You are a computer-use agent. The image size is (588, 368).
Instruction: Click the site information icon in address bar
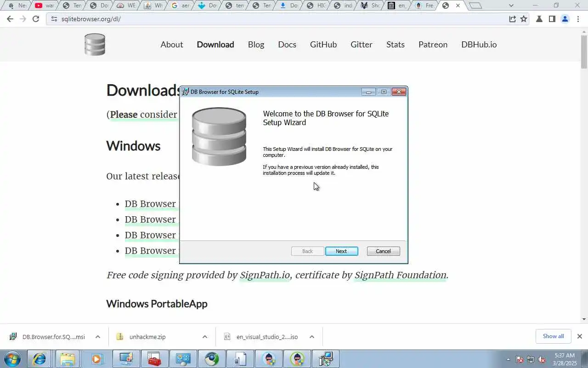54,19
